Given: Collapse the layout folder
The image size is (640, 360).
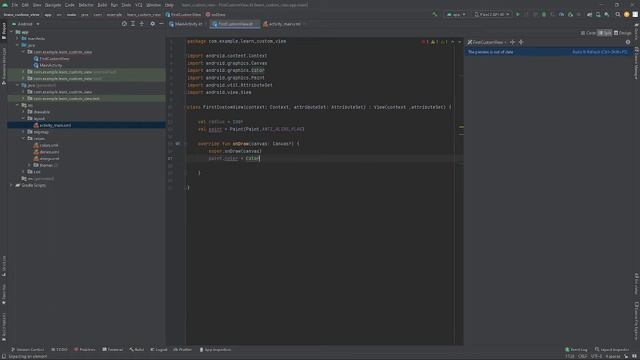Looking at the screenshot, I should tap(24, 118).
